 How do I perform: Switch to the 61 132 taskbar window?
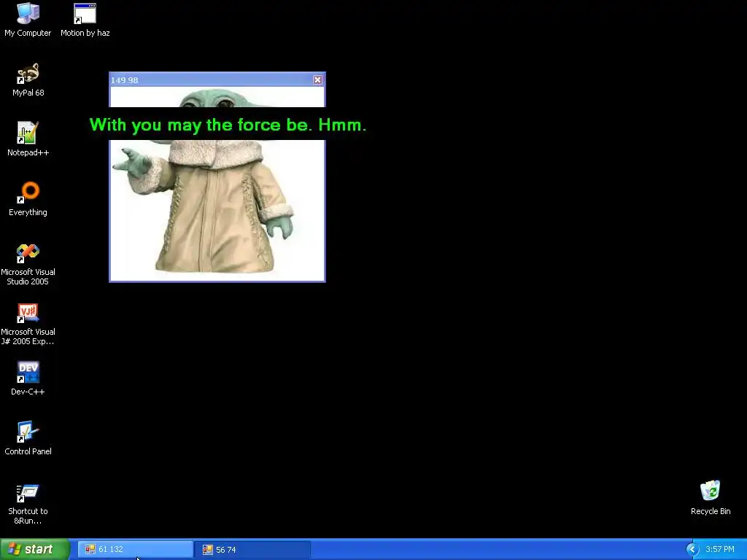(x=136, y=550)
